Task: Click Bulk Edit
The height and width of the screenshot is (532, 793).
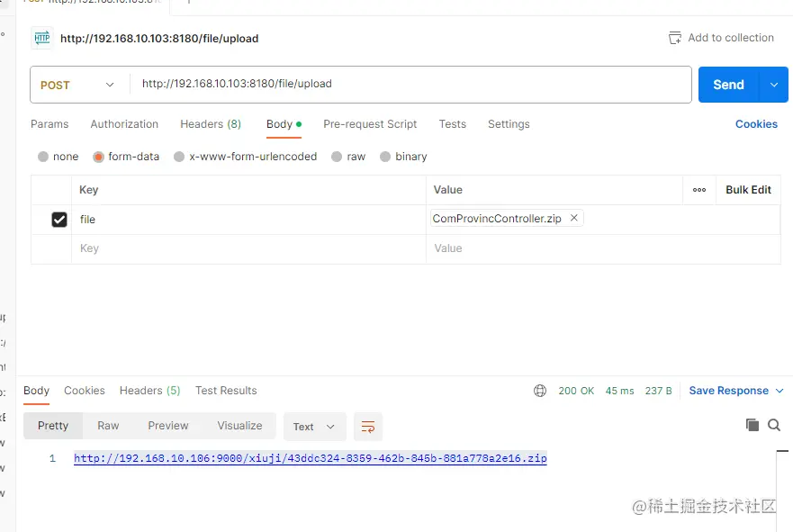Action: coord(749,190)
